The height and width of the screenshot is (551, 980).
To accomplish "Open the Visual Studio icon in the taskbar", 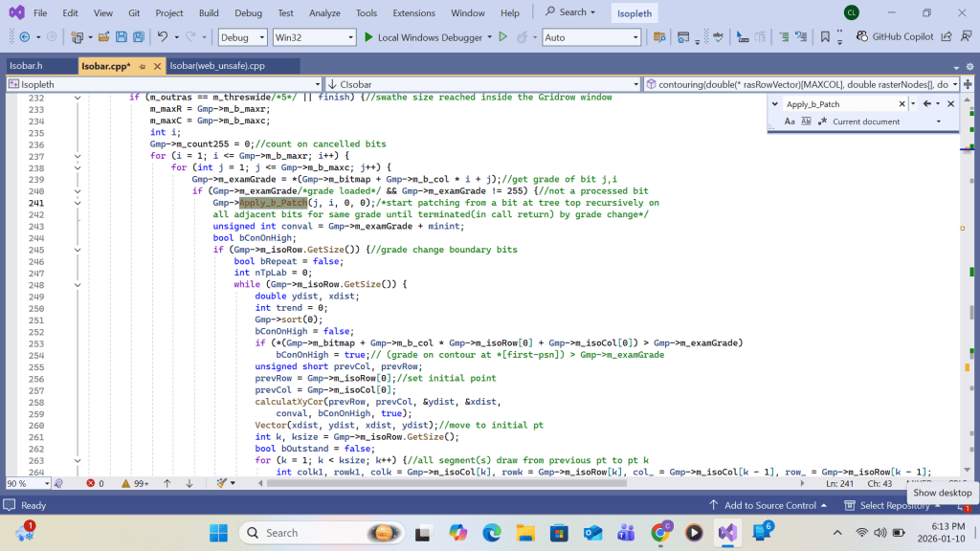I will click(726, 532).
